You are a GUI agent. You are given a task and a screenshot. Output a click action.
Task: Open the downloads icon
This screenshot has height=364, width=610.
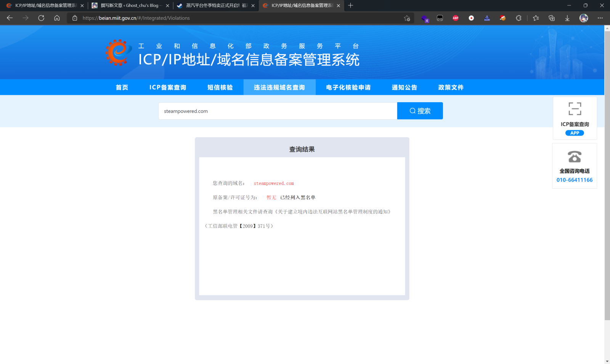(x=567, y=18)
